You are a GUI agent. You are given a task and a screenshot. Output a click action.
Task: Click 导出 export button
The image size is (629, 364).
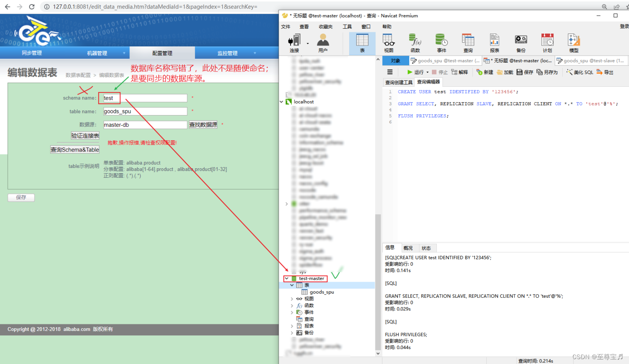click(x=605, y=72)
